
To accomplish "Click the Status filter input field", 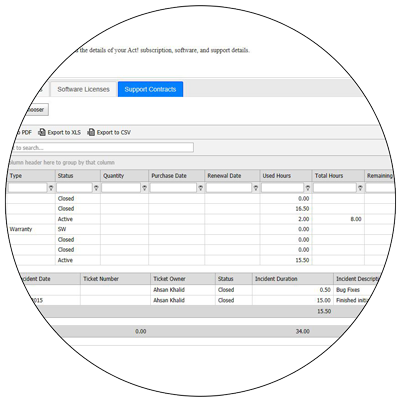I will (74, 188).
